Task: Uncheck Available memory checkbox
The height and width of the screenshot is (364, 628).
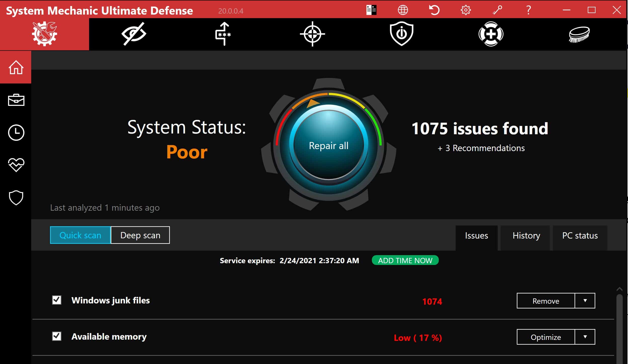Action: 57,336
